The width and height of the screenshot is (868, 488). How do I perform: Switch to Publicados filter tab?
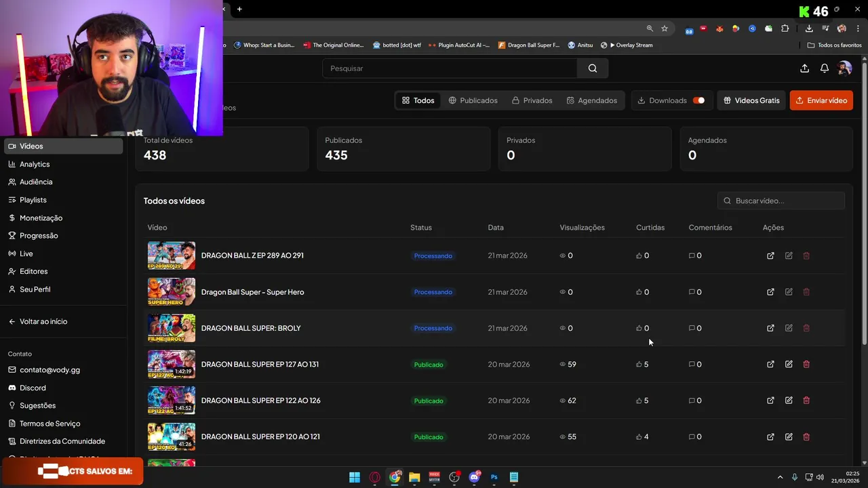click(473, 100)
